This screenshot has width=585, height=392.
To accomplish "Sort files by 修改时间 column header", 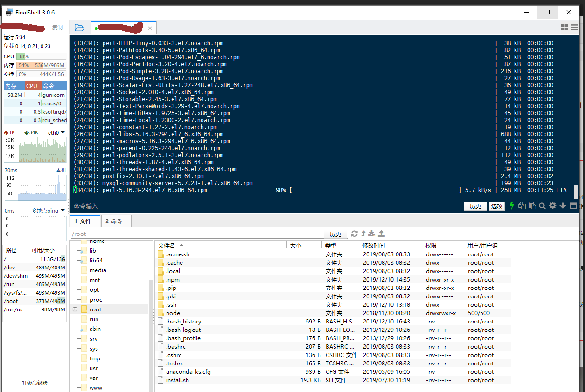I will 391,245.
